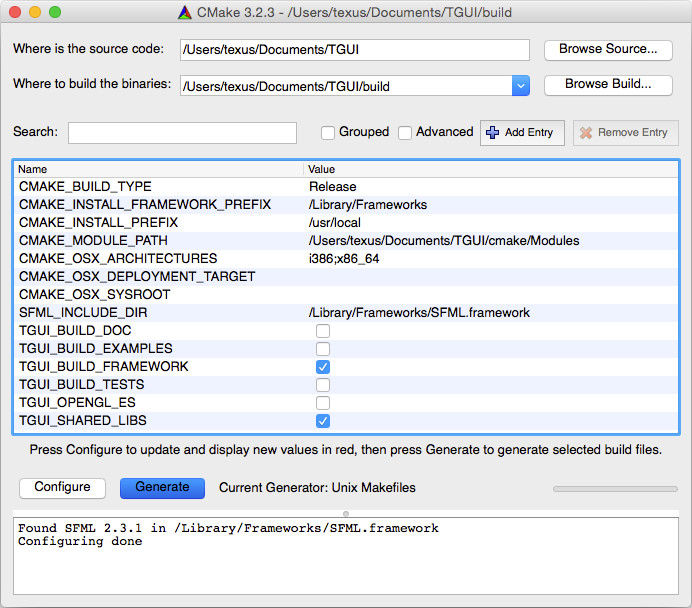692x608 pixels.
Task: Click the /Library/Frameworks value cell
Action: pyautogui.click(x=368, y=205)
